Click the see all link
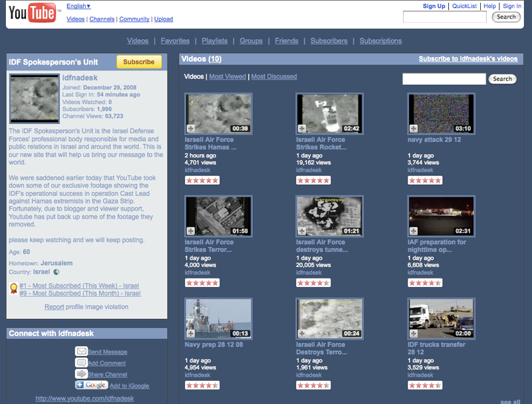This screenshot has height=404, width=532. pyautogui.click(x=510, y=401)
